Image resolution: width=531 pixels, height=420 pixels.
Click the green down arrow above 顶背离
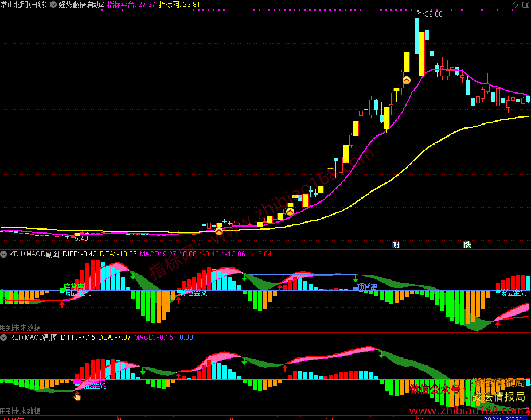tap(355, 278)
